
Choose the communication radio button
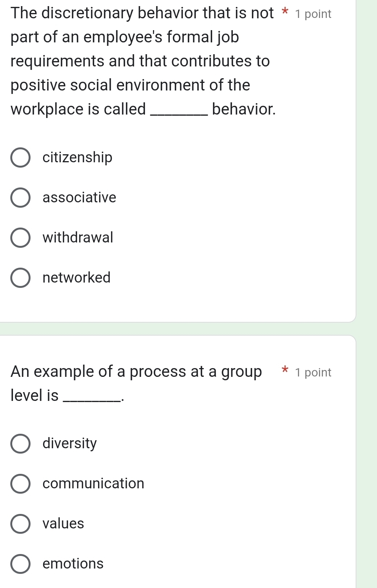20,484
